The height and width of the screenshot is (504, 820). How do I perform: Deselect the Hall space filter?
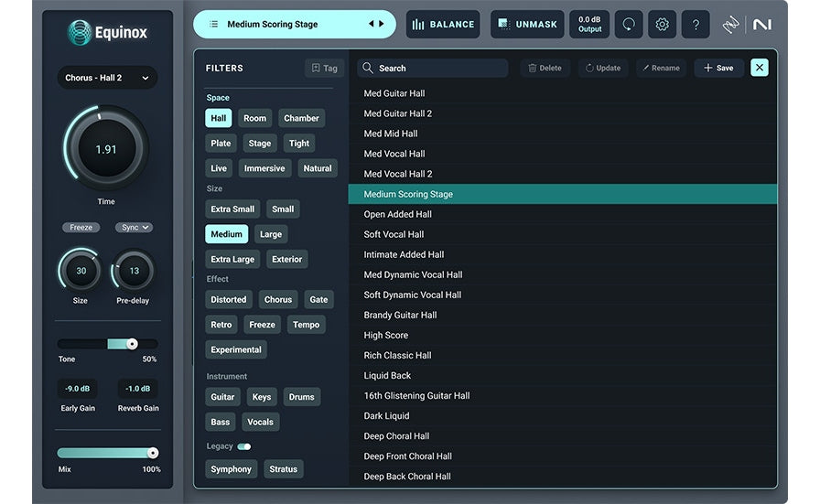tap(218, 118)
